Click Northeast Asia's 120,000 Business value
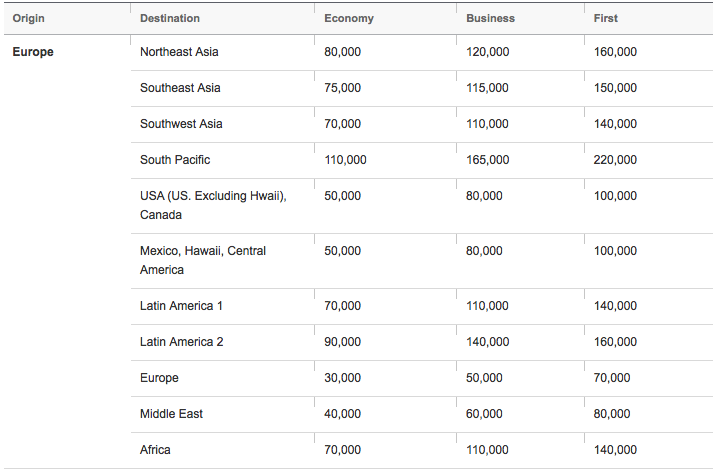 487,52
